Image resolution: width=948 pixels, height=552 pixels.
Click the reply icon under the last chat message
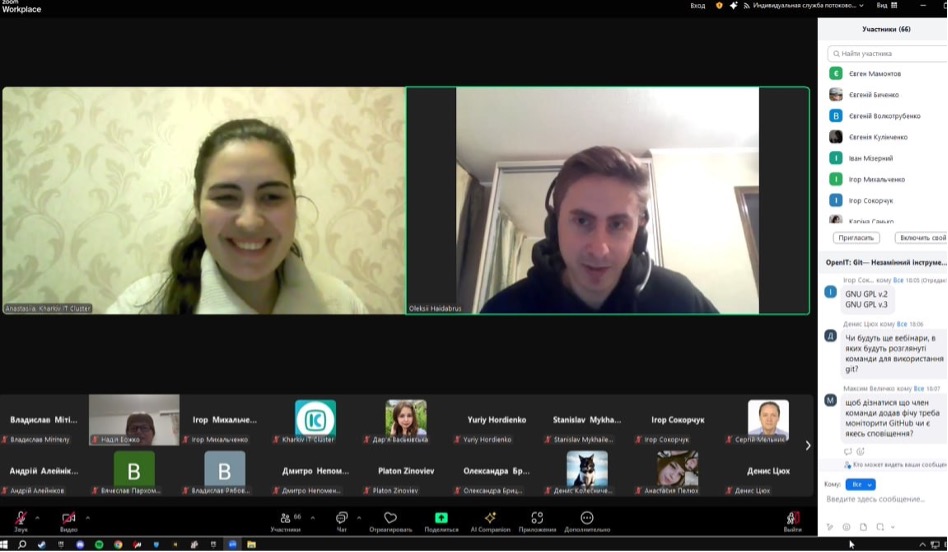coord(848,452)
